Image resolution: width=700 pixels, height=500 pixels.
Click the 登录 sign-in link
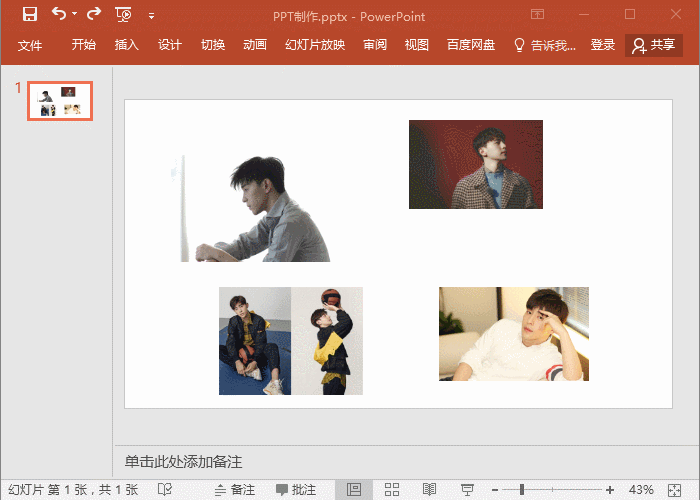(603, 45)
